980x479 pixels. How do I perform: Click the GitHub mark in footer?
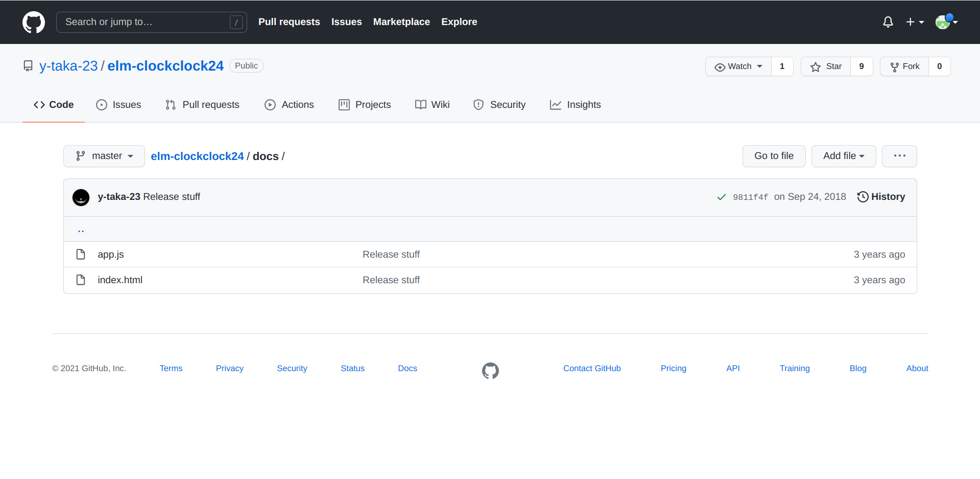pyautogui.click(x=490, y=371)
